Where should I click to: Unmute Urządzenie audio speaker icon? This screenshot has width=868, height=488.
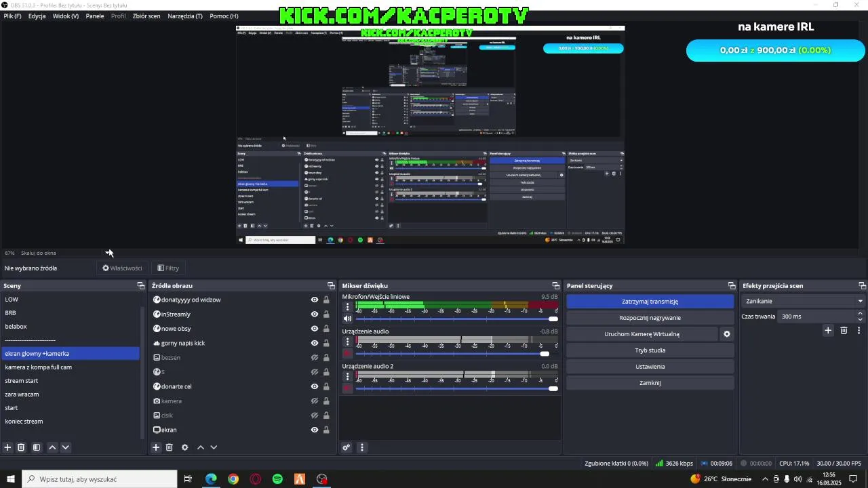(x=348, y=353)
